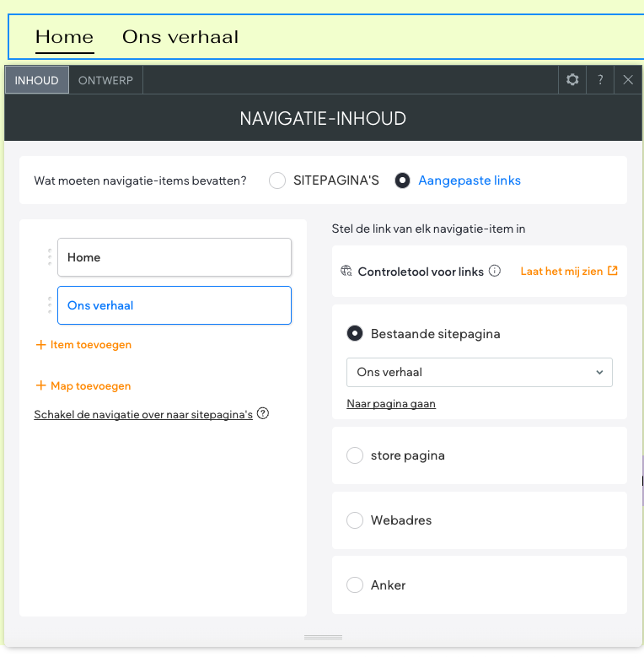Click the info icon beside Controletool voor links
644x657 pixels.
(x=495, y=272)
